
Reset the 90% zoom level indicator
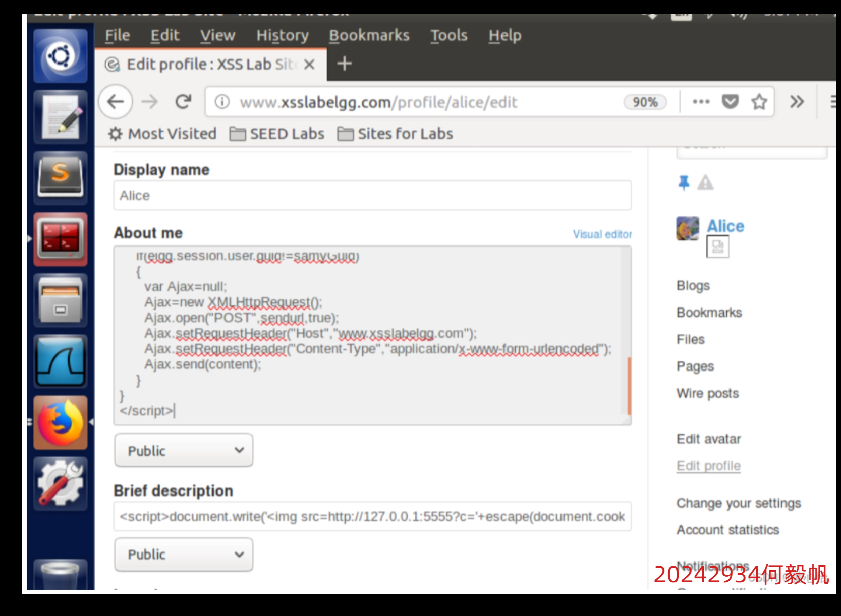pos(645,102)
